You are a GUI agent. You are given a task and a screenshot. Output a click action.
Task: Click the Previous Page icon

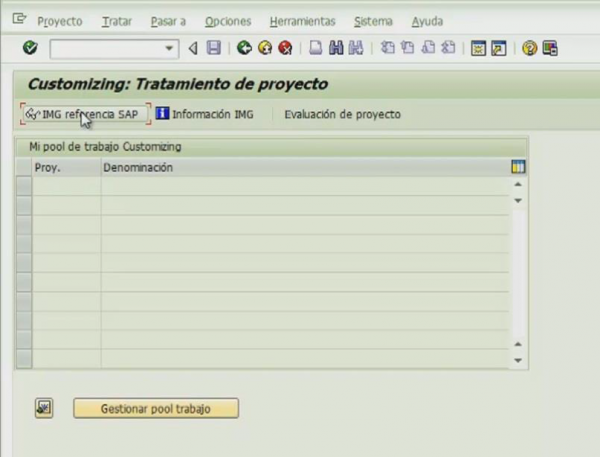click(407, 48)
